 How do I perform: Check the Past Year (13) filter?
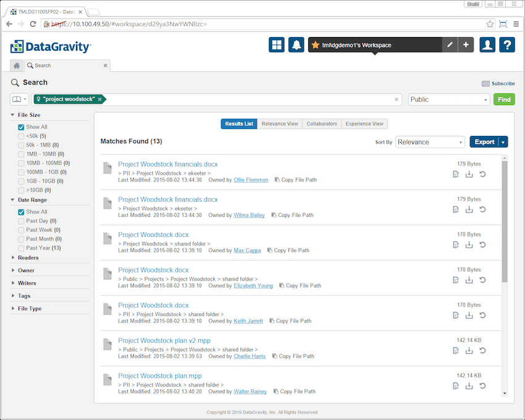point(21,248)
